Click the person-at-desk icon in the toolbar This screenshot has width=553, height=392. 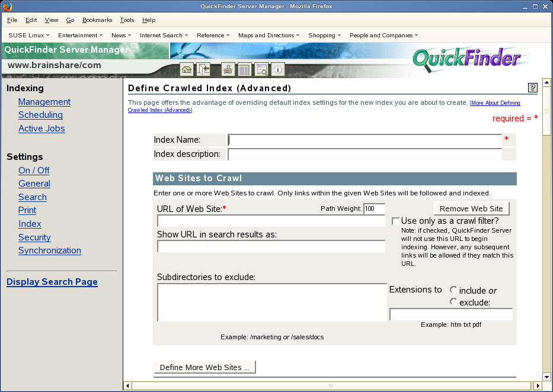point(228,69)
